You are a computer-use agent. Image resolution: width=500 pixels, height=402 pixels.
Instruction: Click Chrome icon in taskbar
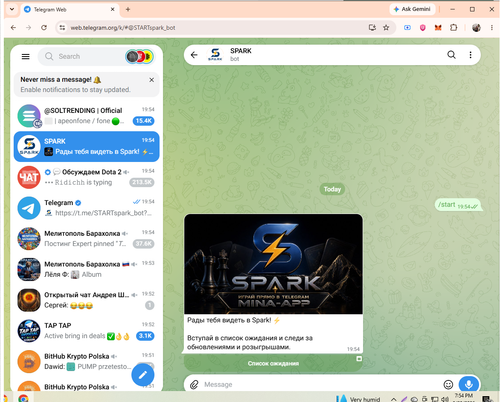23,398
